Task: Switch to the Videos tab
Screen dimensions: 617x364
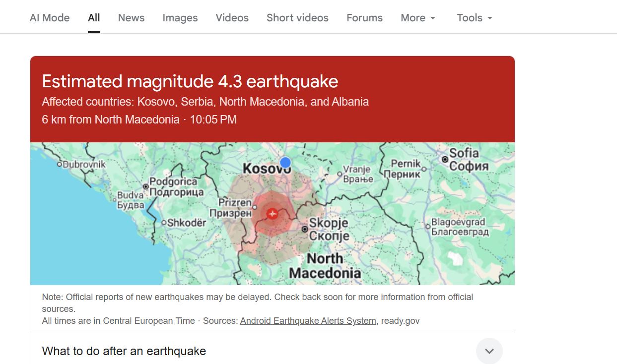Action: tap(232, 18)
